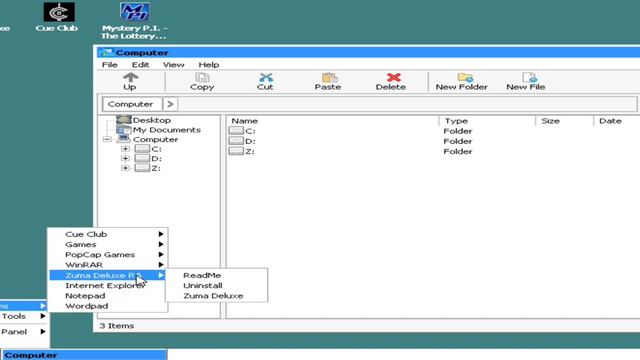640x360 pixels.
Task: Sort the list by the Name column
Action: pyautogui.click(x=333, y=121)
